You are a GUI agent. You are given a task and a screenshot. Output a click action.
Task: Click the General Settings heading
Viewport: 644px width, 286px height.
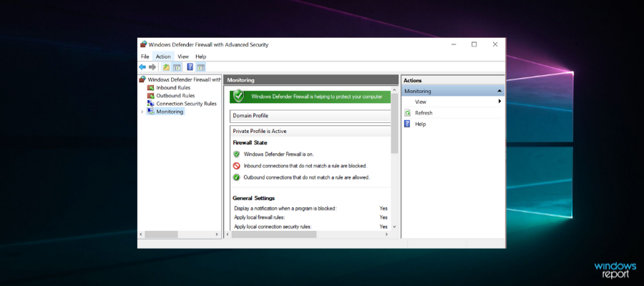click(253, 198)
